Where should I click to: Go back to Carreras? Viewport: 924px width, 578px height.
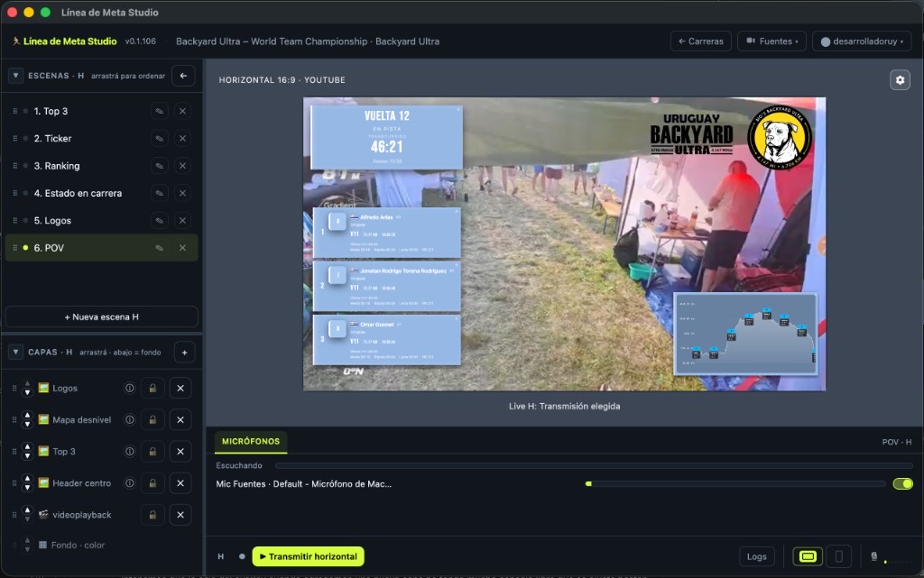coord(701,41)
